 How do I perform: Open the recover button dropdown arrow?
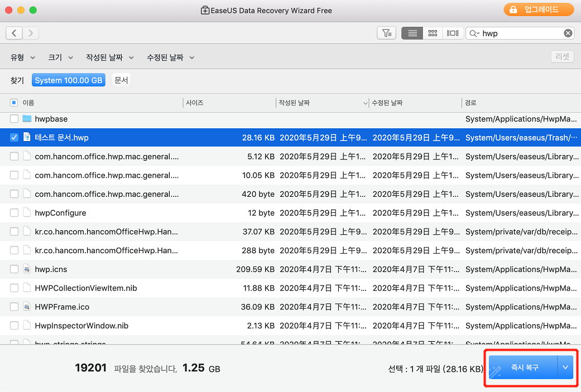tap(565, 367)
